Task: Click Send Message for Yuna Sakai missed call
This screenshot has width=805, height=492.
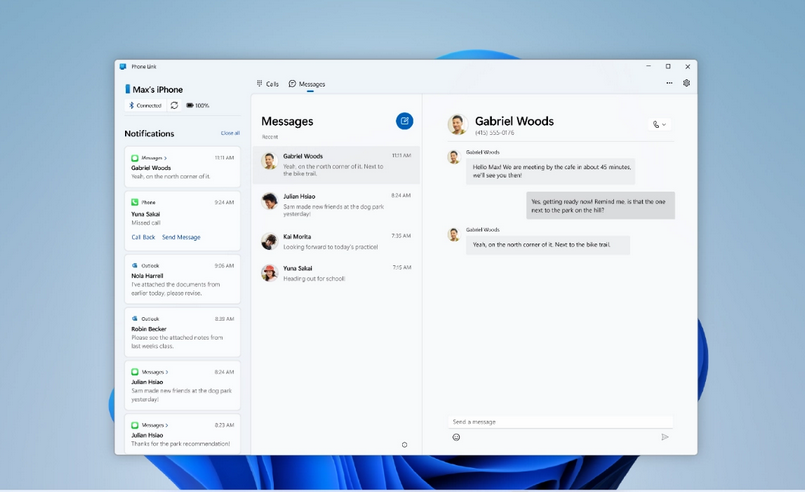Action: (x=181, y=237)
